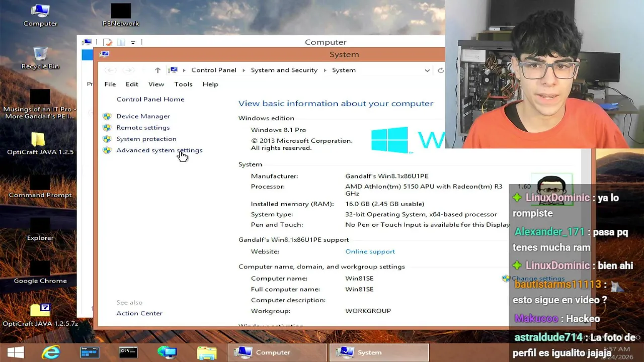Click the Windows 8.1 Pro edition text
Viewport: 644px width, 362px height.
tap(278, 130)
